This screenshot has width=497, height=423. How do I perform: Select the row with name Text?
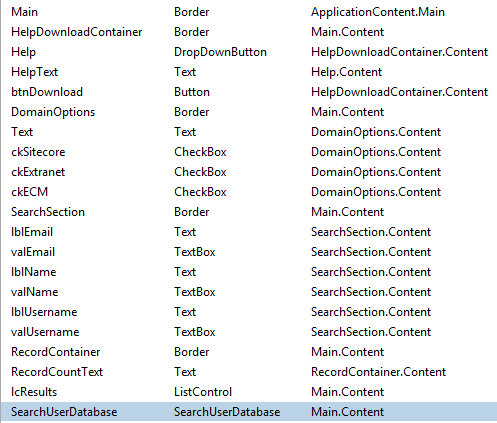[249, 132]
